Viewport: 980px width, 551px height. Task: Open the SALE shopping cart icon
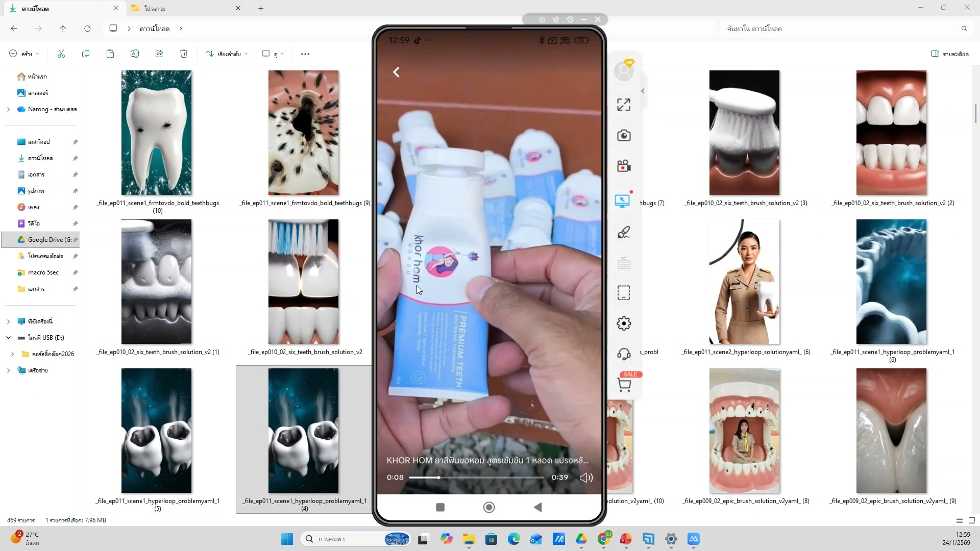(x=624, y=384)
